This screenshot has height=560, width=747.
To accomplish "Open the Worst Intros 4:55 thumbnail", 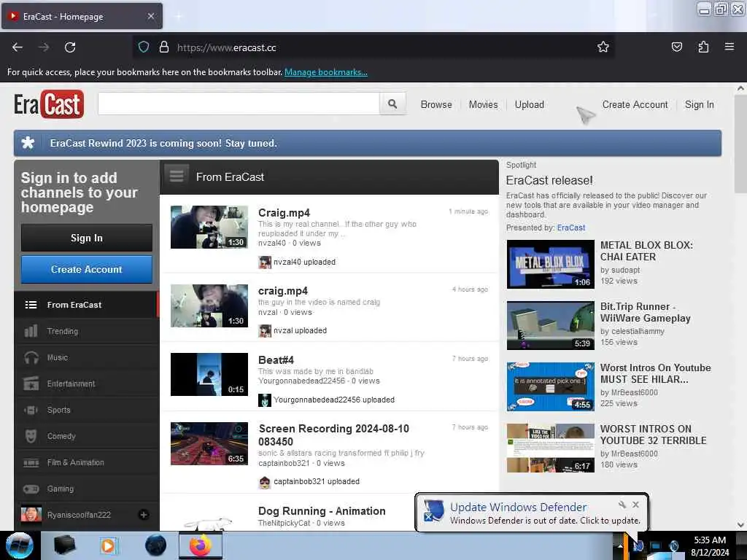I will tap(550, 386).
